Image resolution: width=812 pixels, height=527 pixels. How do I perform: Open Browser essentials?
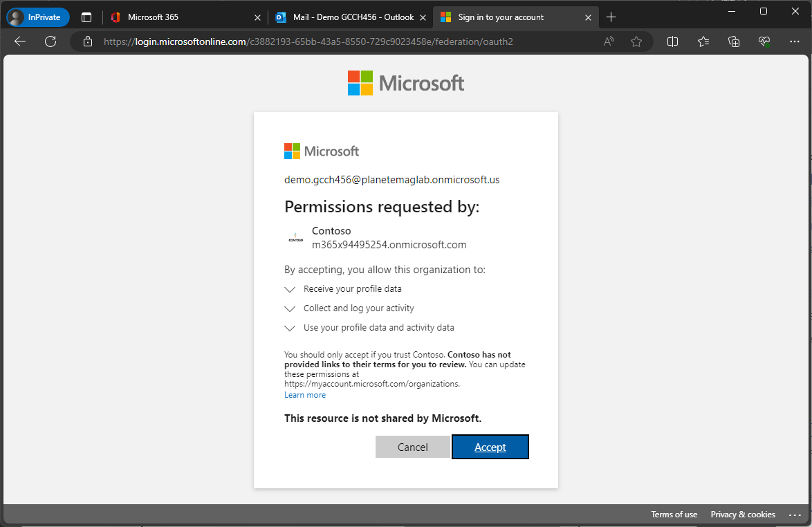click(x=764, y=41)
